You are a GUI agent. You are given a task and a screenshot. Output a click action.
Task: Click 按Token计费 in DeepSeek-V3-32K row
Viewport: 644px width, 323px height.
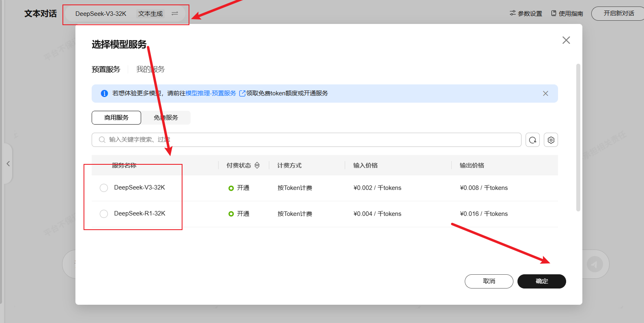click(x=295, y=188)
